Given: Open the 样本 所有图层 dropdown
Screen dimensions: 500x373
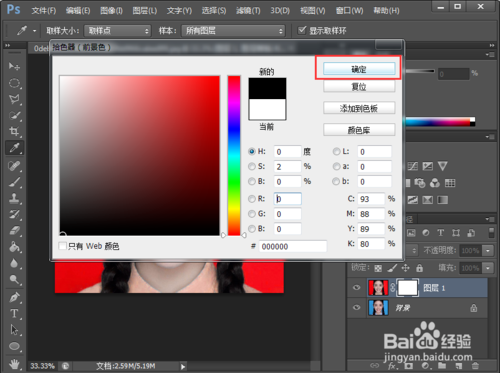Looking at the screenshot, I should pyautogui.click(x=233, y=31).
